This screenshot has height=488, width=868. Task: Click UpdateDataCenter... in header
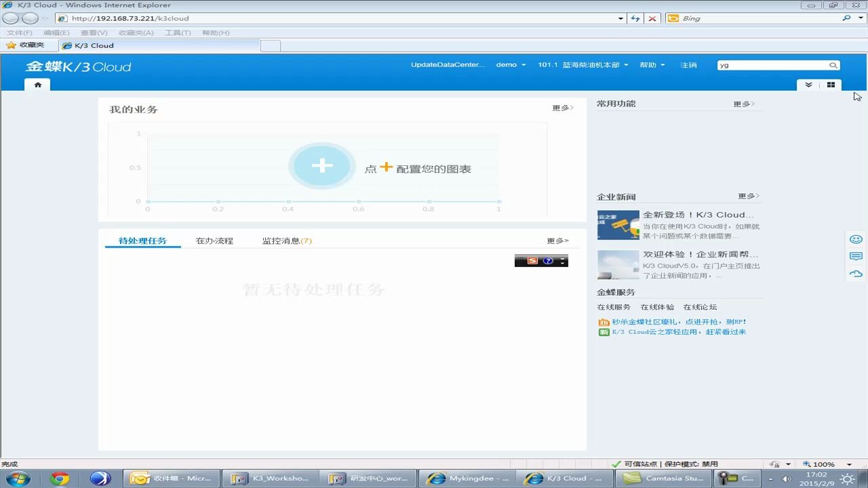[x=448, y=65]
